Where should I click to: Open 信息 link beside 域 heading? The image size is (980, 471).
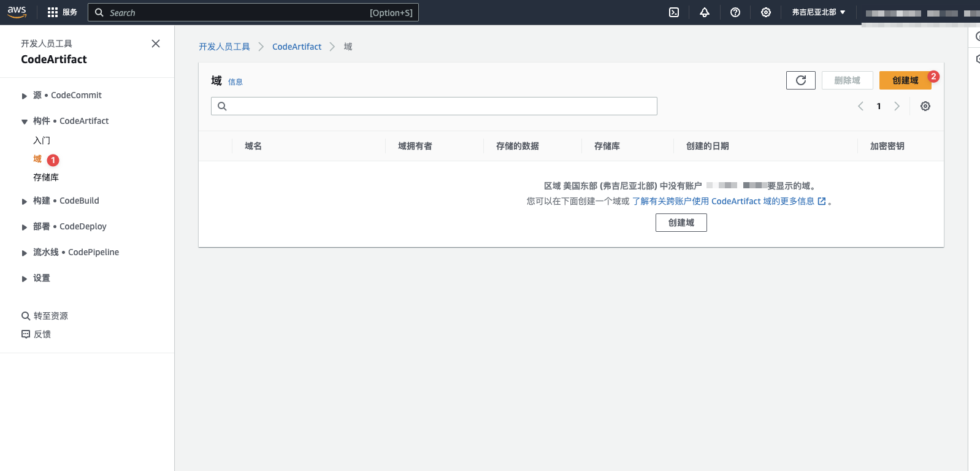[235, 82]
